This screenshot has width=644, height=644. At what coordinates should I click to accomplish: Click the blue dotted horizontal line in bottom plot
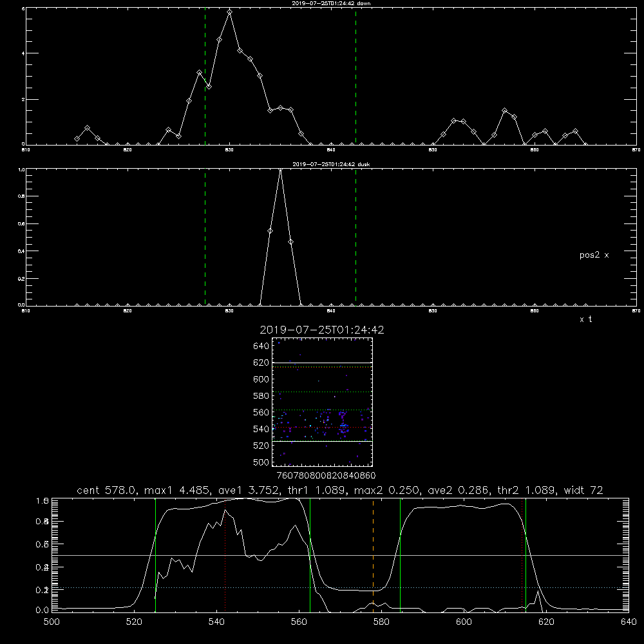point(340,588)
